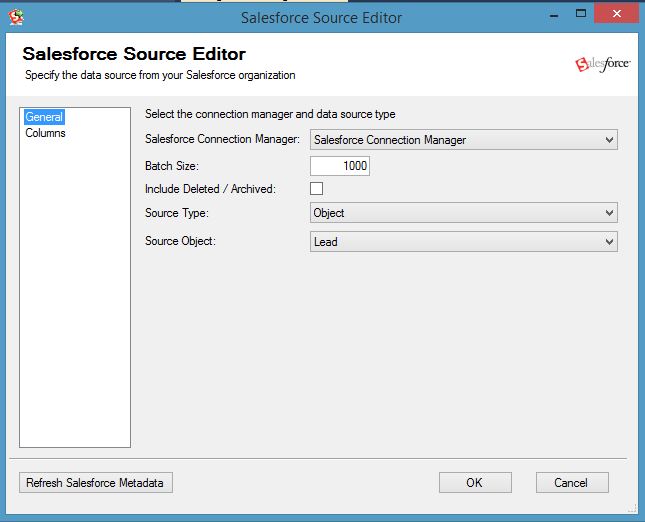
Task: Open the Source Object dropdown showing Lead
Action: 464,241
